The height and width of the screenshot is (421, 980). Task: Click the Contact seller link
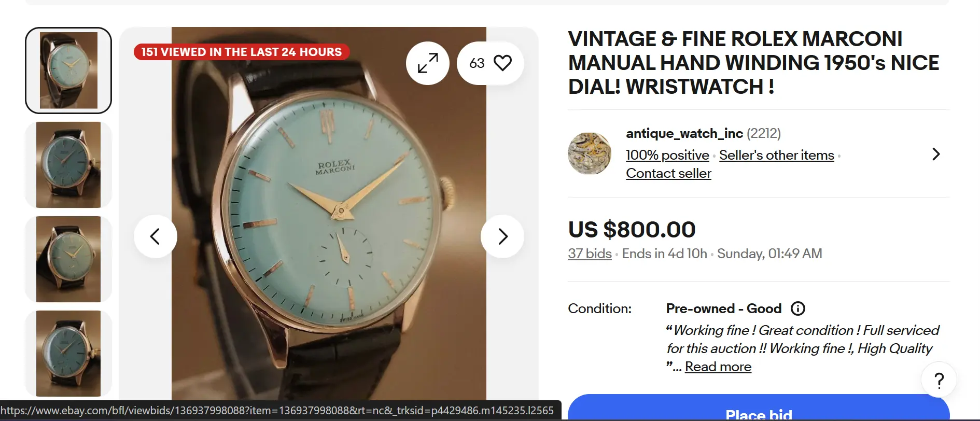(668, 173)
